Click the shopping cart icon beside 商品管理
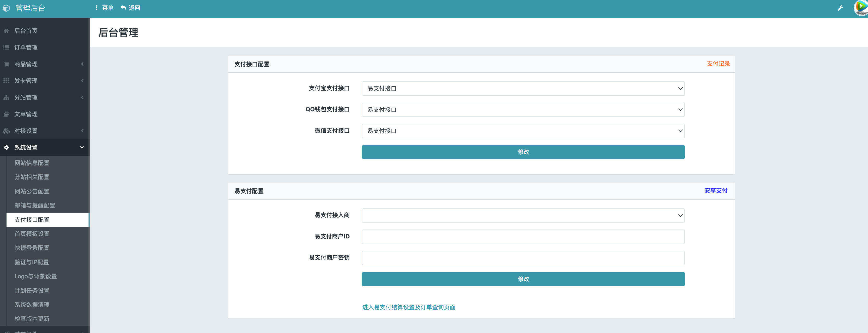The height and width of the screenshot is (333, 868). 7,64
